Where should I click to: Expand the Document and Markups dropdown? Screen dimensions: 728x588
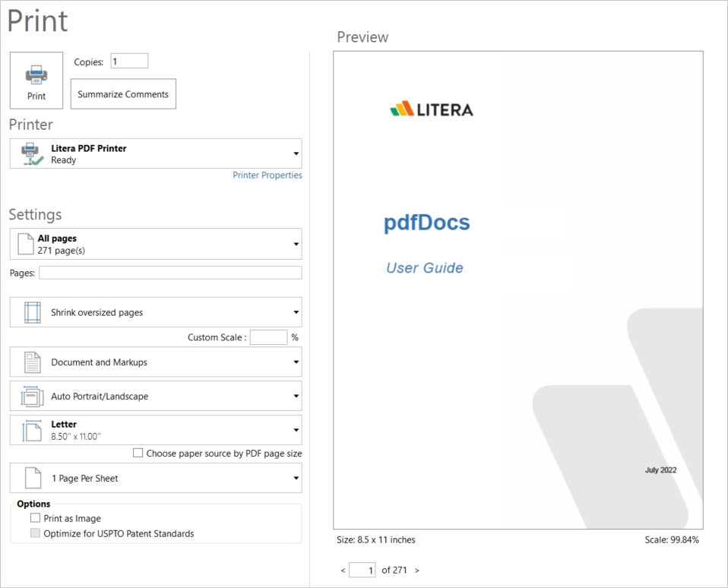(x=156, y=362)
